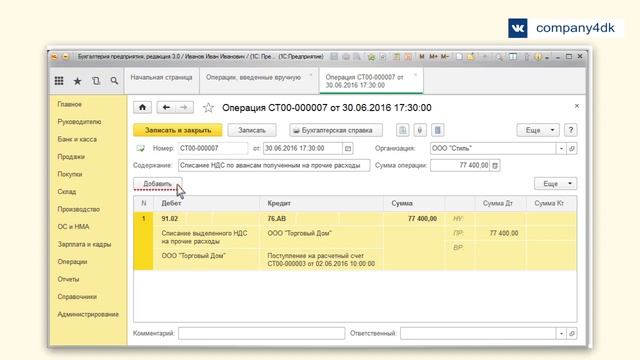Screen dimensions: 640x360
Task: Open the Зарплата и кадры section
Action: point(84,244)
